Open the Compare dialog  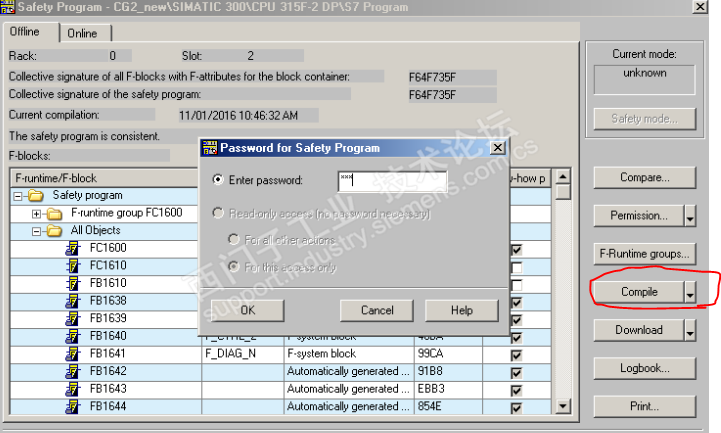click(x=645, y=177)
